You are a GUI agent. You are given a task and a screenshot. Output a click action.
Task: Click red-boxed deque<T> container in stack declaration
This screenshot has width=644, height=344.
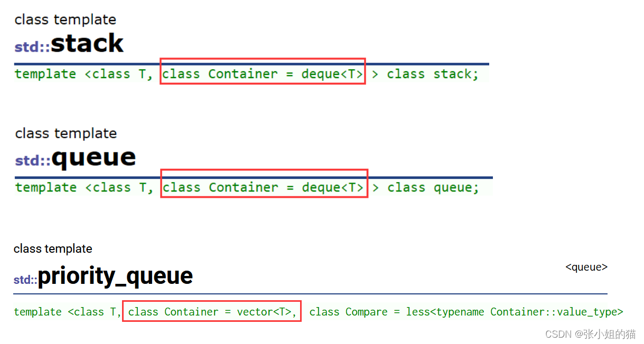(x=263, y=74)
